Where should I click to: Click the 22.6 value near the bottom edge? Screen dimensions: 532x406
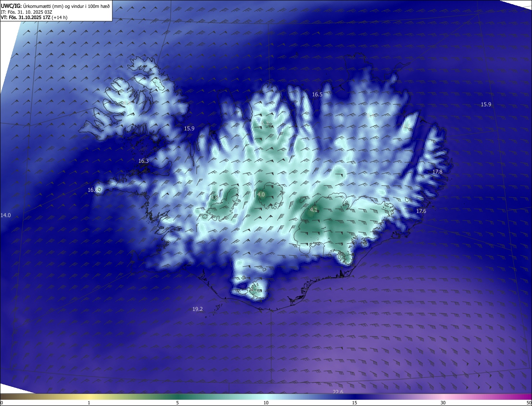338,392
